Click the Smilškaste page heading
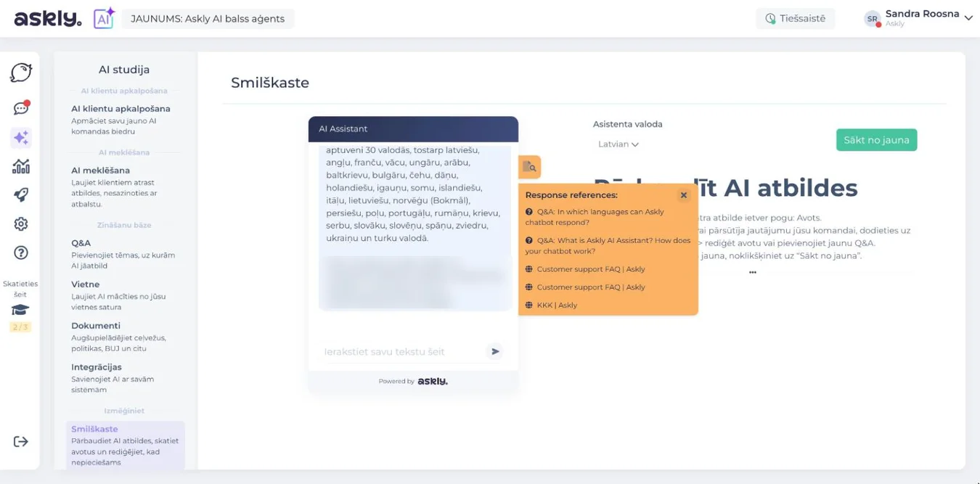The height and width of the screenshot is (484, 980). pos(270,83)
